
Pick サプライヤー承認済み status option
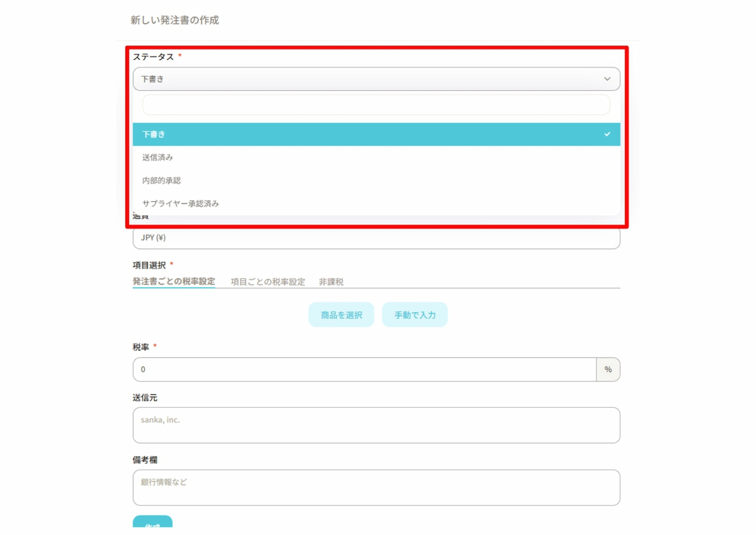pos(180,204)
